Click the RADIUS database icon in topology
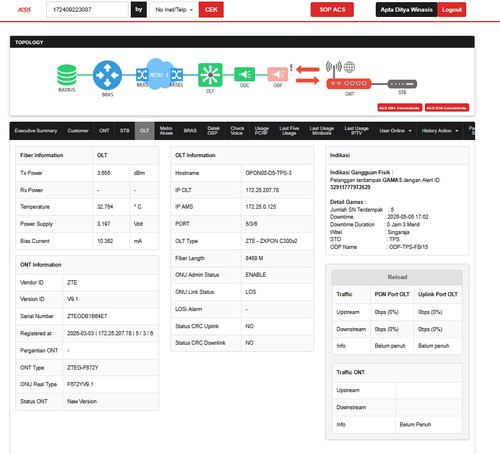Viewport: 500px width, 454px height. tap(67, 75)
